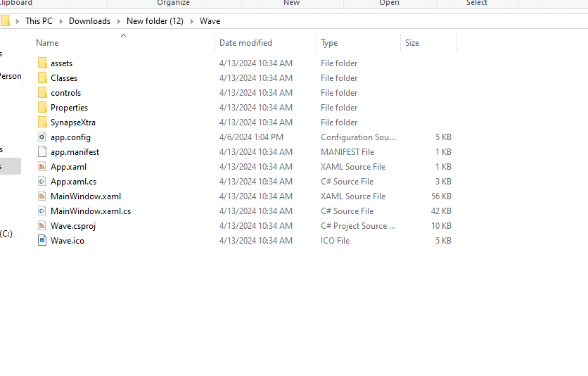Navigate to Downloads in the breadcrumb

tap(89, 21)
